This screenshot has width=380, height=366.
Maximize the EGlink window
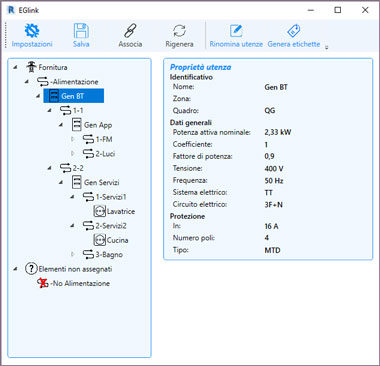(338, 10)
